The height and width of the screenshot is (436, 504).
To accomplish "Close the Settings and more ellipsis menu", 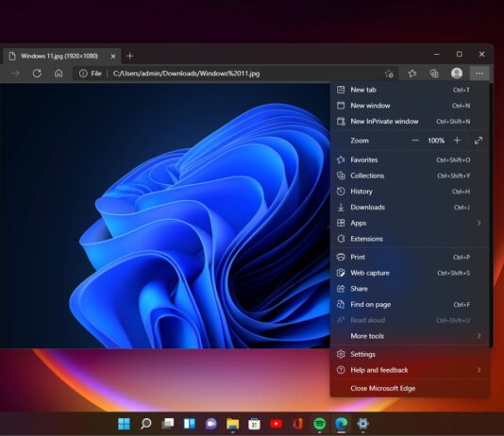I will click(x=479, y=74).
